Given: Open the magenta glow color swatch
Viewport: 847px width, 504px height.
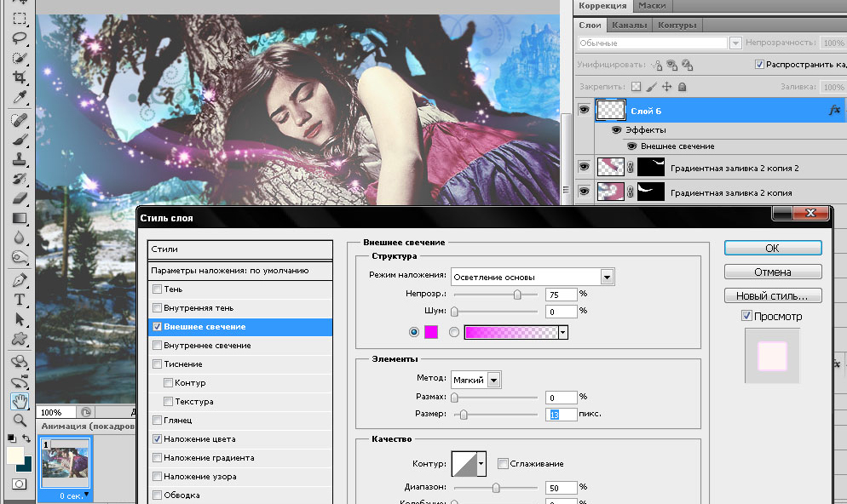Looking at the screenshot, I should coord(431,332).
